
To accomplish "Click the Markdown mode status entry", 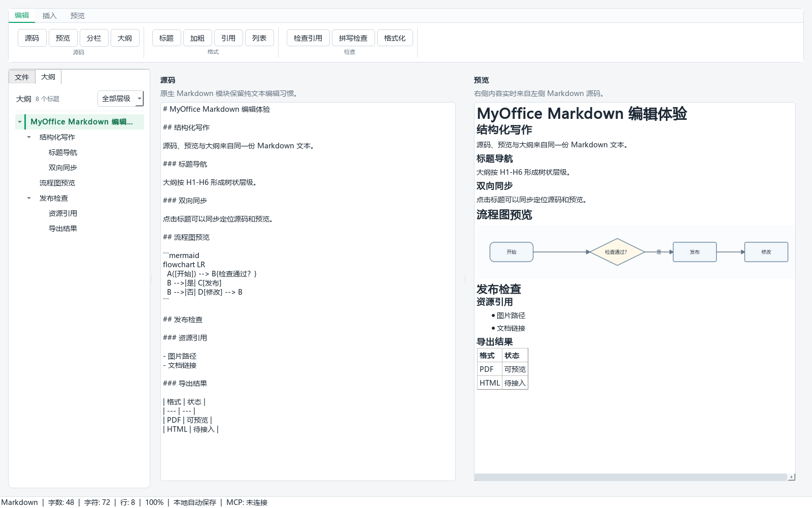I will click(19, 502).
